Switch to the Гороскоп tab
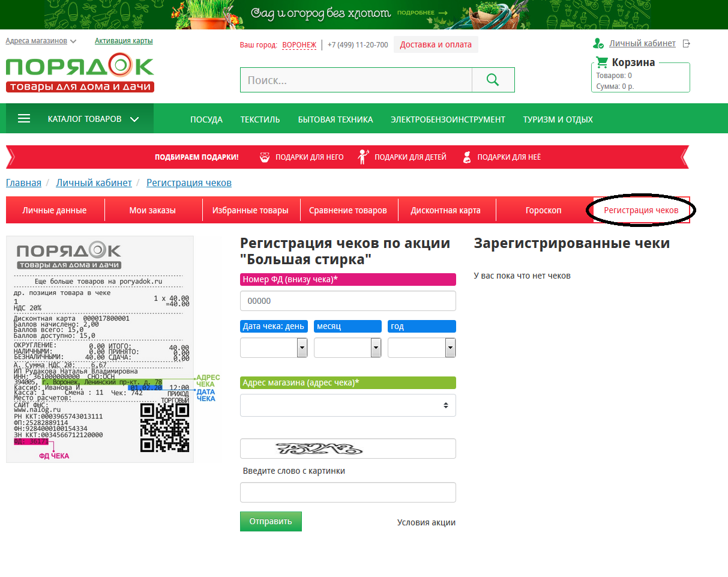 (544, 210)
